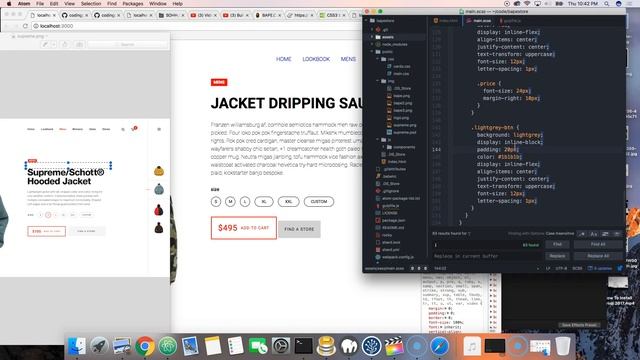
Task: Open supreme.png in Atom file tree
Action: 404,125
